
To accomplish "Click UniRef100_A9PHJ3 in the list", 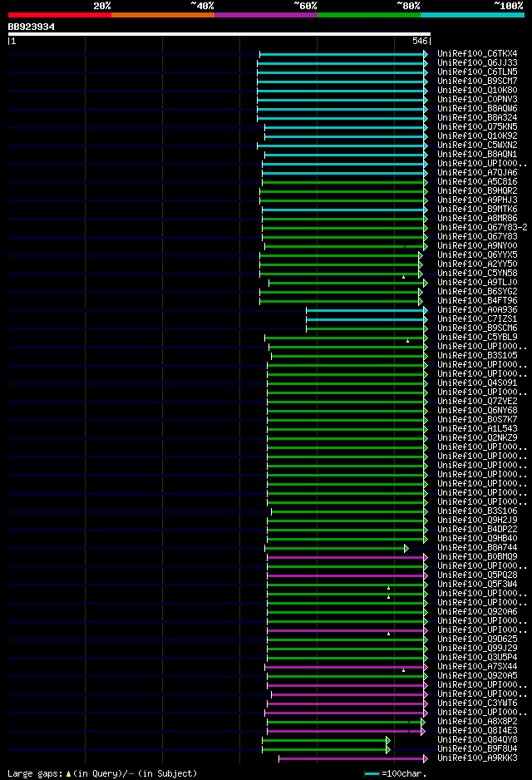I will point(477,200).
